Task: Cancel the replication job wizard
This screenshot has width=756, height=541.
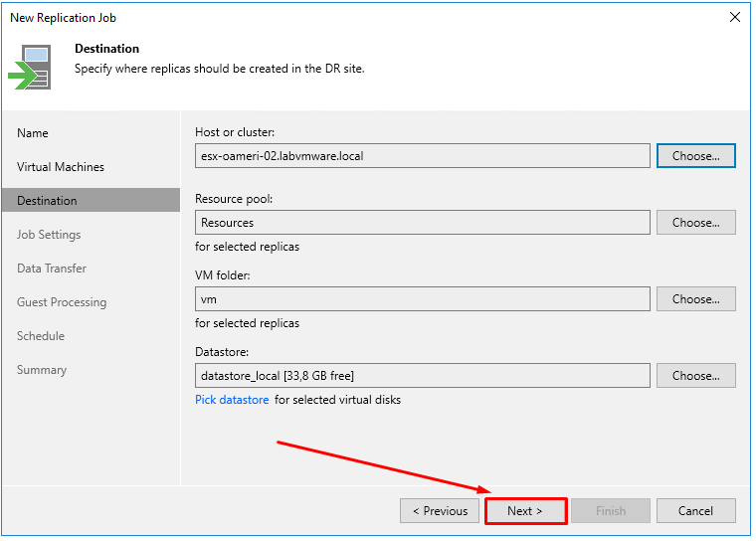Action: [x=695, y=511]
